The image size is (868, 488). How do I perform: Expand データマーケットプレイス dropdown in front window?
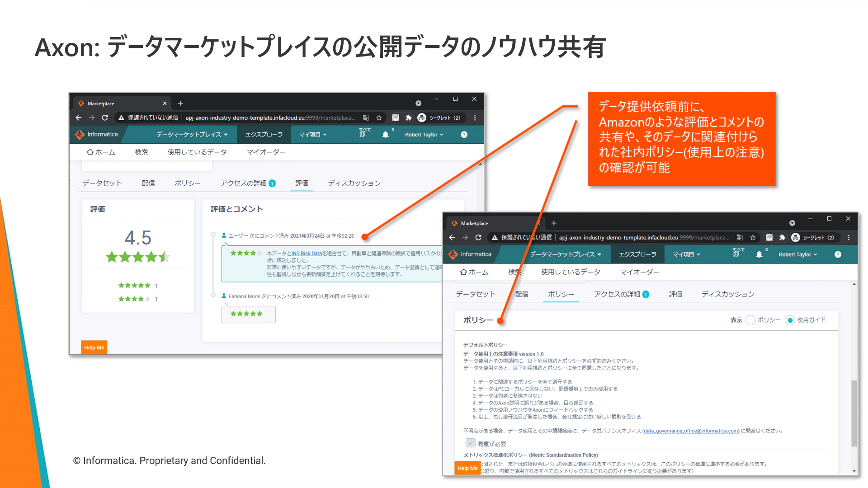click(566, 254)
